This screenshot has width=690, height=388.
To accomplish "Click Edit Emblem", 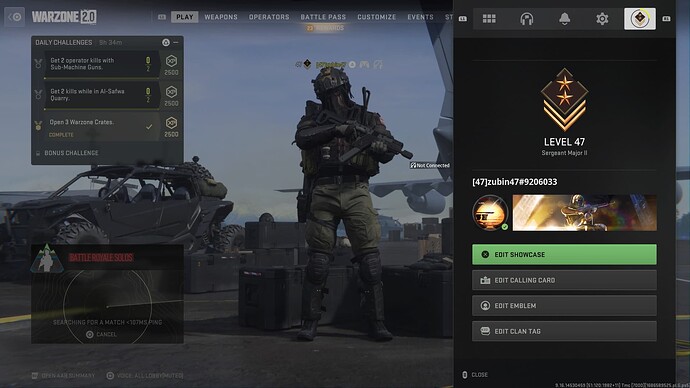I will pyautogui.click(x=564, y=306).
